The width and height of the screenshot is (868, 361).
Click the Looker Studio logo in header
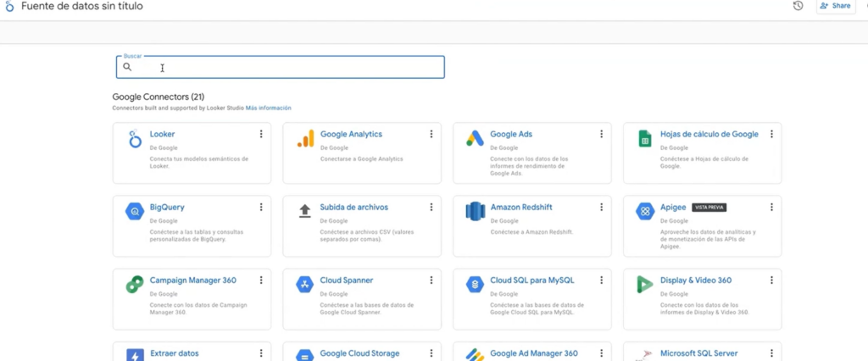click(9, 7)
